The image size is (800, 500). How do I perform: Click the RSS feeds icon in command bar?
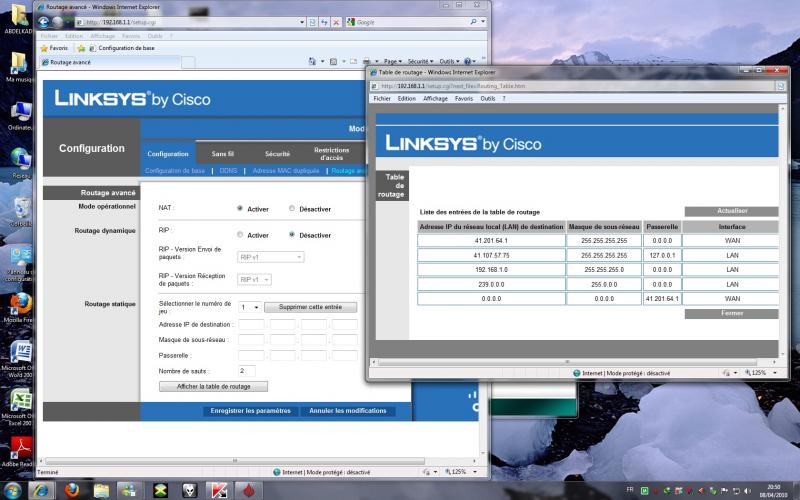[x=333, y=61]
